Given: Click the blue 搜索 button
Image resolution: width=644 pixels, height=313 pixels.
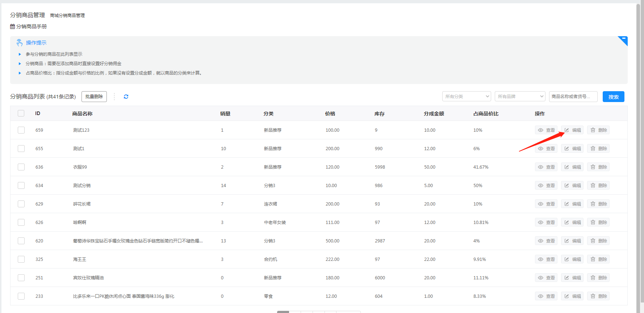Looking at the screenshot, I should 613,97.
